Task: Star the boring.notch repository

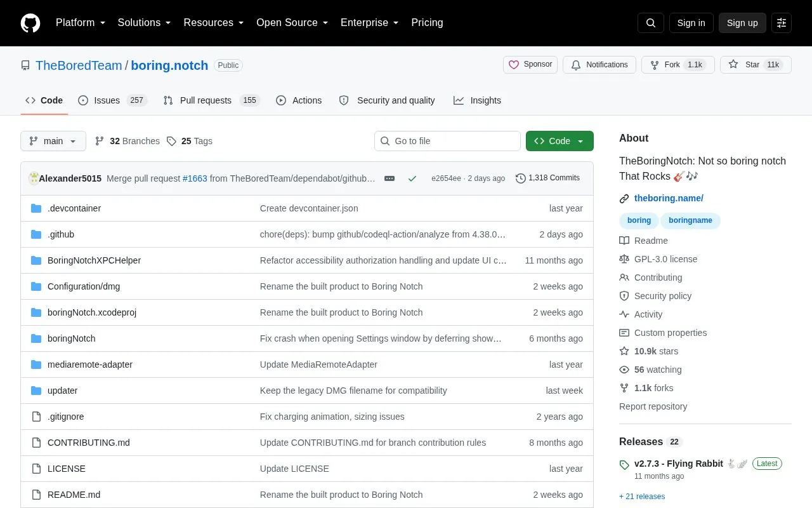Action: pyautogui.click(x=756, y=65)
